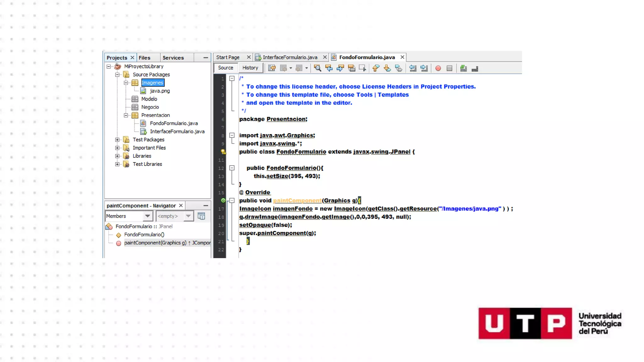Collapse the Presentacion package node
This screenshot has width=644, height=362.
(126, 115)
